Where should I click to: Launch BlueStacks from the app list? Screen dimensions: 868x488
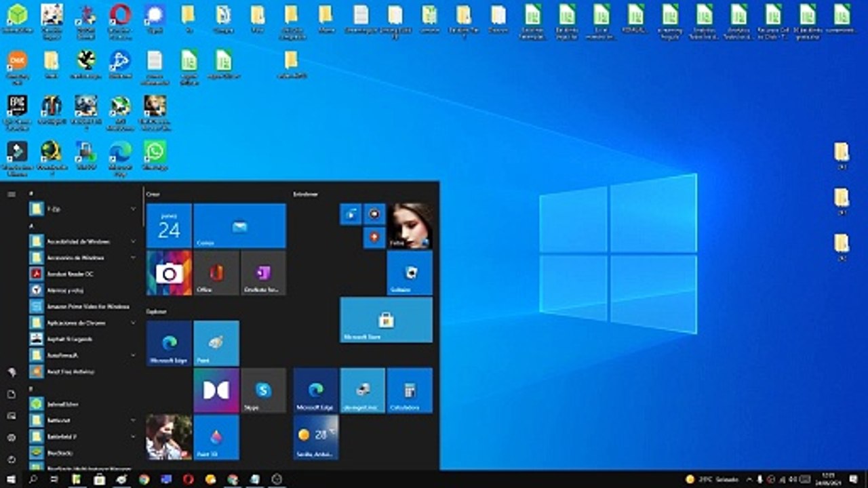coord(84,453)
